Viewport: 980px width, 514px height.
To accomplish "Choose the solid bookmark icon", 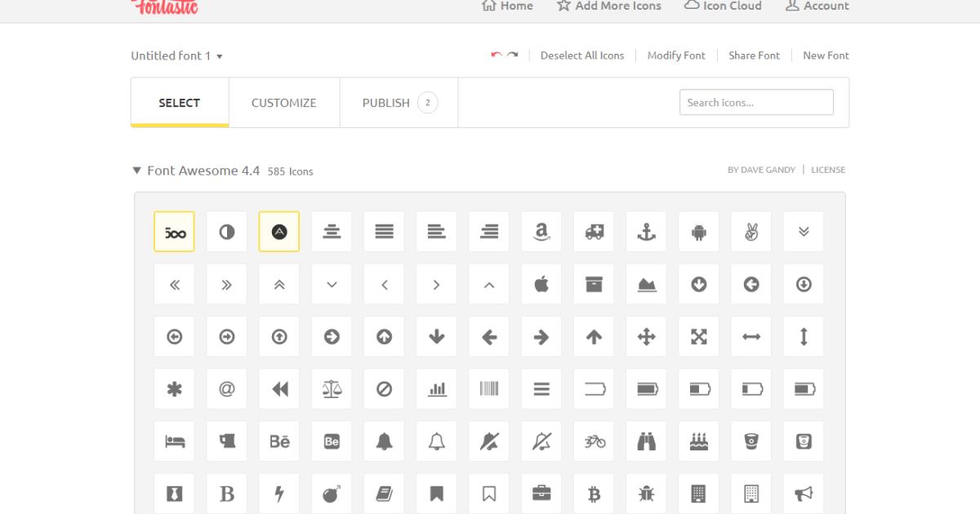I will [436, 494].
